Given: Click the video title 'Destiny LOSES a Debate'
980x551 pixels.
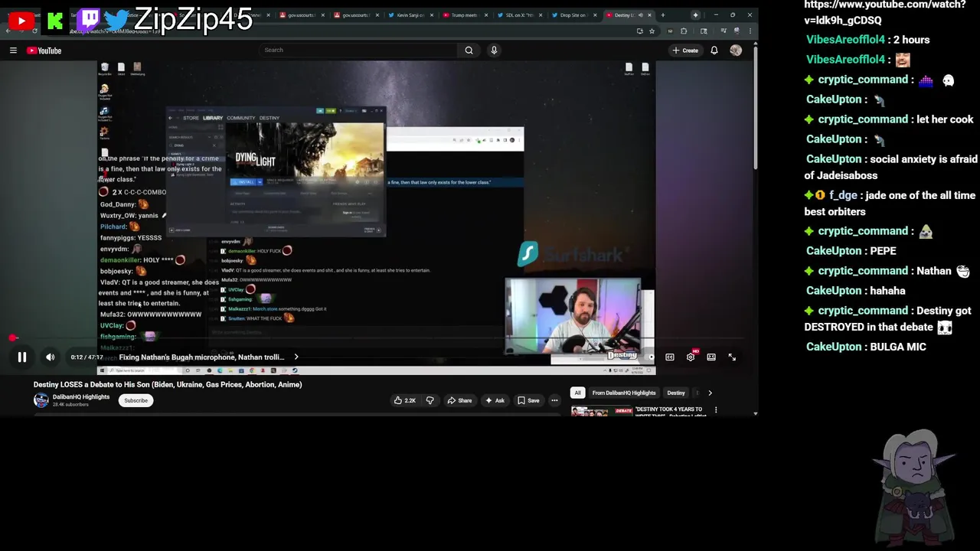Looking at the screenshot, I should [x=168, y=385].
